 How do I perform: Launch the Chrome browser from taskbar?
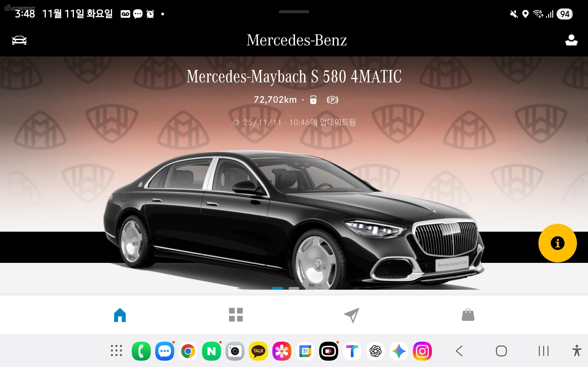[x=188, y=351]
